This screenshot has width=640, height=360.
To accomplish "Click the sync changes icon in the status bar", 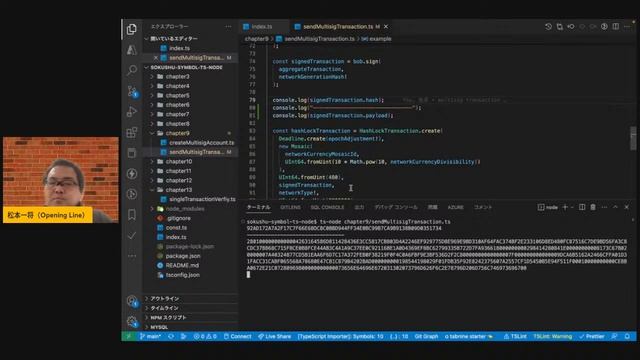I will click(171, 336).
